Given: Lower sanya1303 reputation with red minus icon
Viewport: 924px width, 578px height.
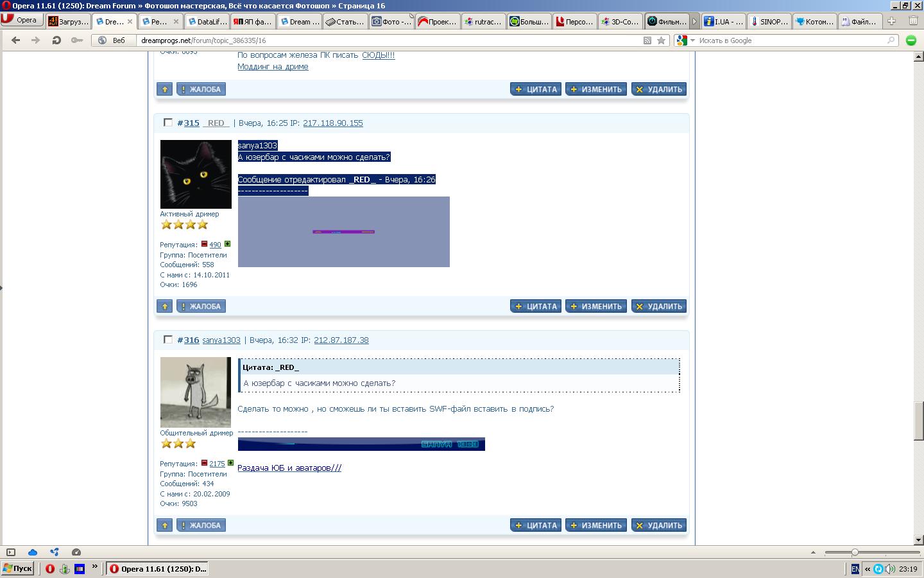Looking at the screenshot, I should point(204,463).
